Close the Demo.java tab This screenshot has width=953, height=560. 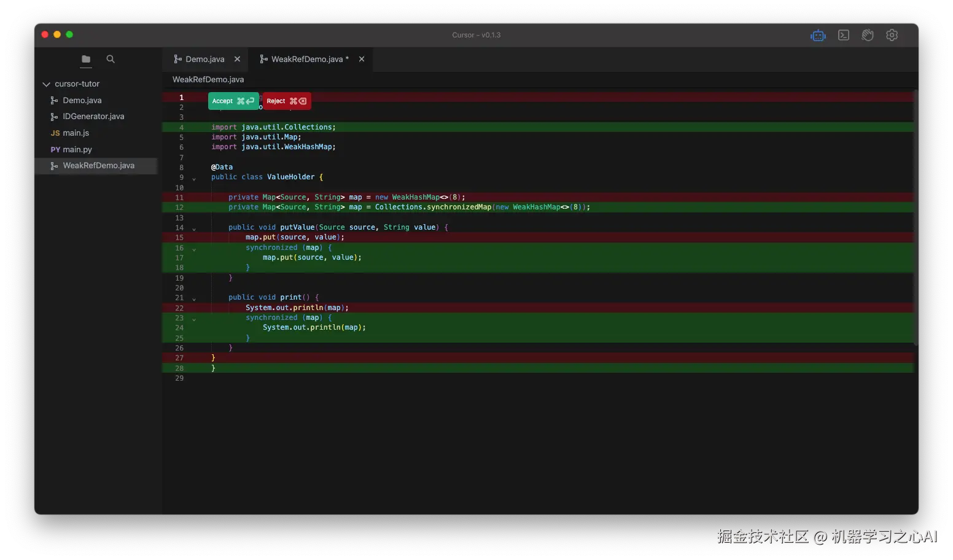pos(238,59)
